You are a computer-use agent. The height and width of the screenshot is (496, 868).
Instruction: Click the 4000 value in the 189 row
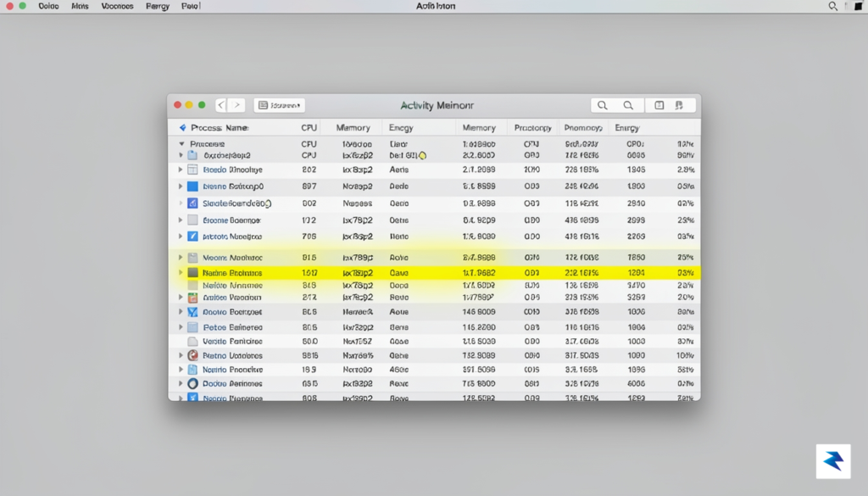pos(398,369)
